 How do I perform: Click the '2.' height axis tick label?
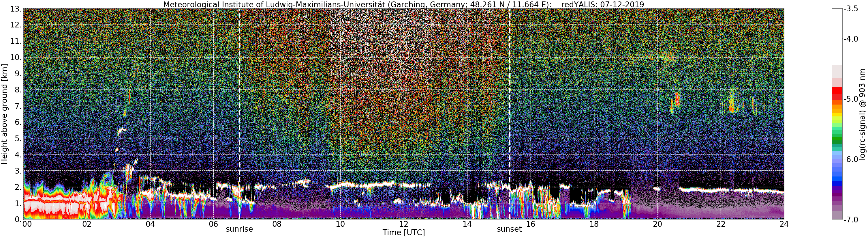click(x=18, y=187)
